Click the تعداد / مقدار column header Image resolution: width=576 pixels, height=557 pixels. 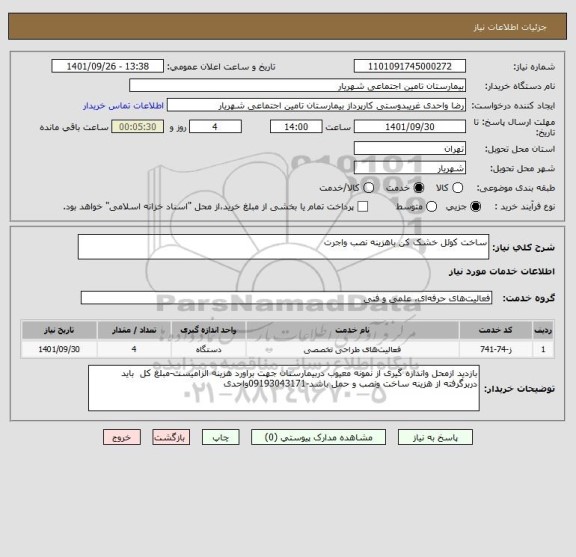click(134, 330)
